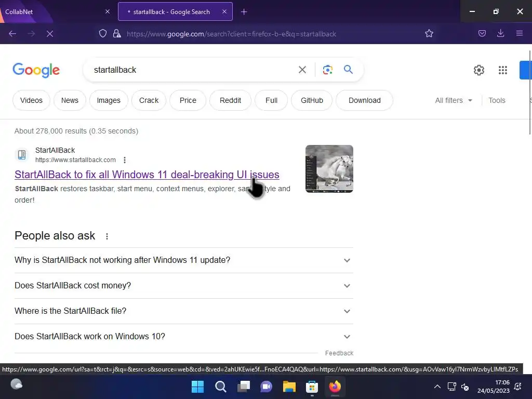Close the startallback Google Search tab
Viewport: 532px width, 399px height.
(x=224, y=11)
